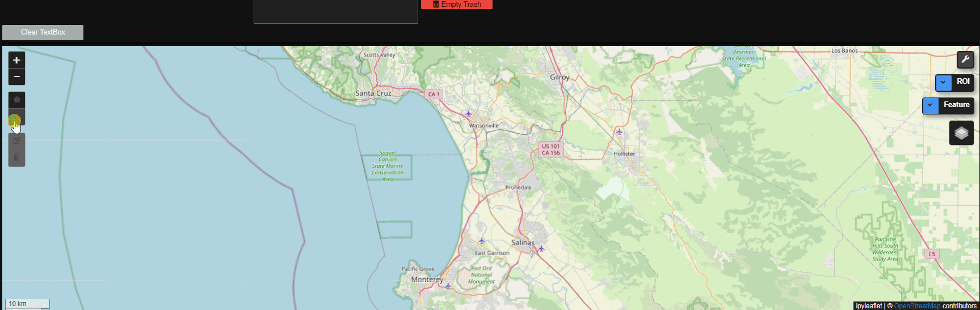Expand the ROI dropdown arrow
980x310 pixels.
click(x=943, y=82)
